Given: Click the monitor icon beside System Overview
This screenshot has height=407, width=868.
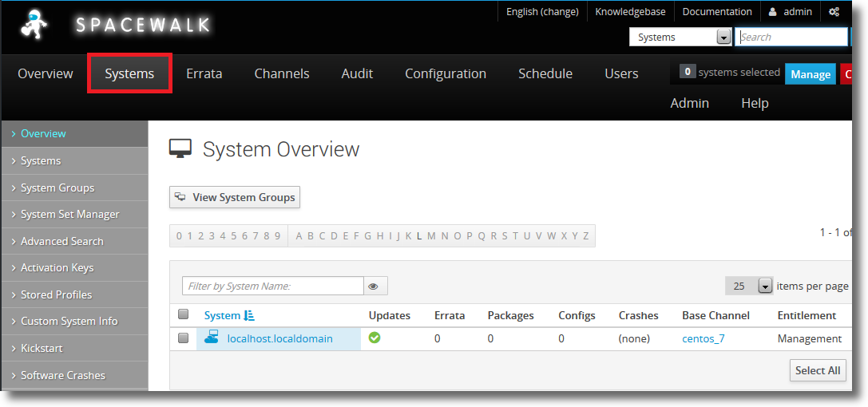Looking at the screenshot, I should [x=180, y=148].
